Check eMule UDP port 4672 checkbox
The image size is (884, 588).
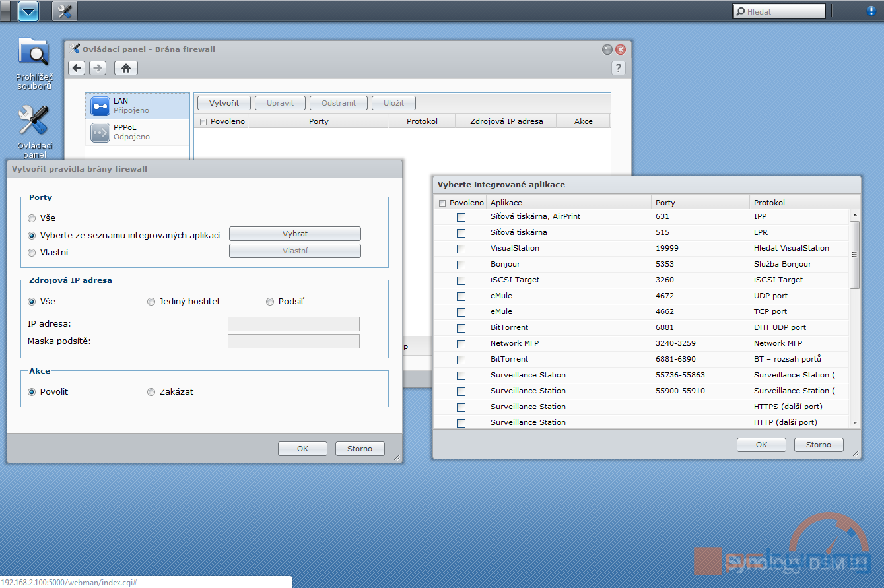point(461,296)
